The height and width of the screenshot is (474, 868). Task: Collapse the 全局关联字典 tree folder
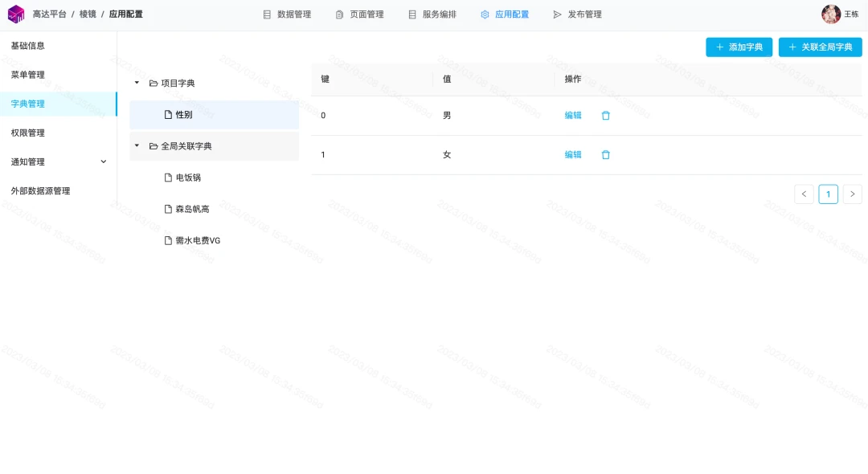(137, 146)
